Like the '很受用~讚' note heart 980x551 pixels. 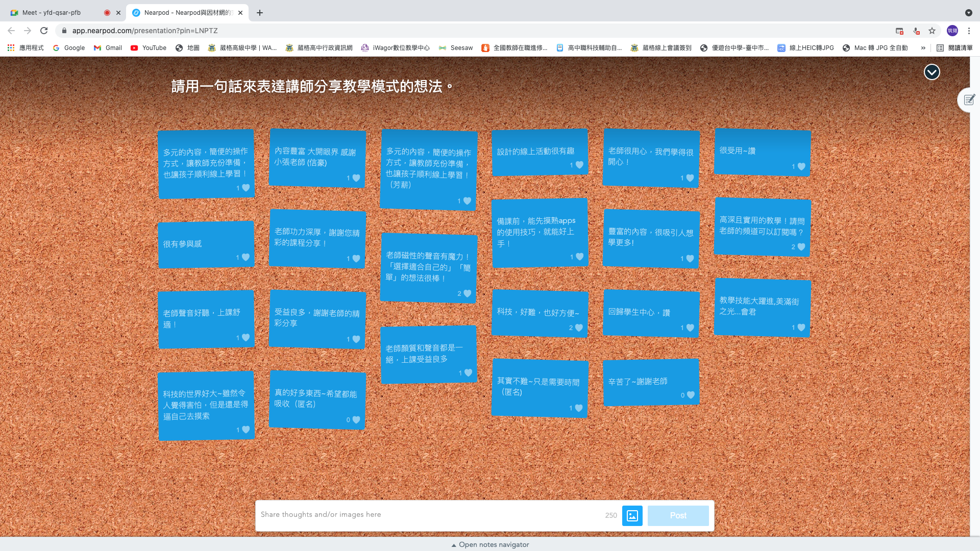[x=801, y=167]
